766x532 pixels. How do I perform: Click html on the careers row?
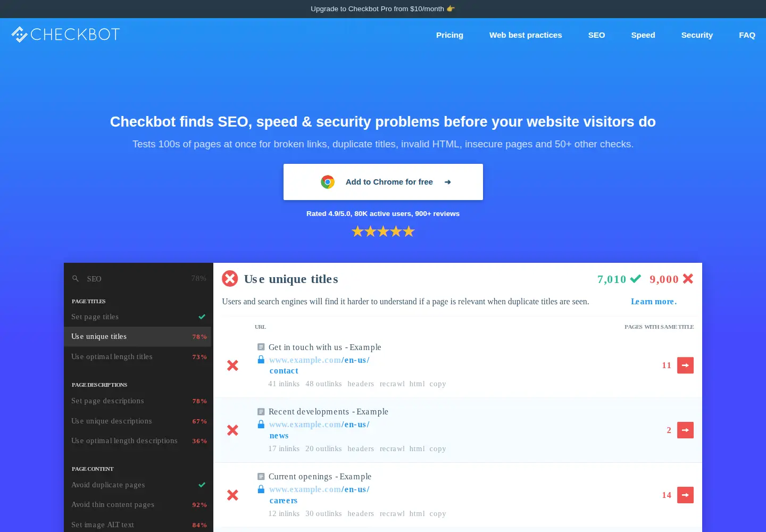(417, 514)
